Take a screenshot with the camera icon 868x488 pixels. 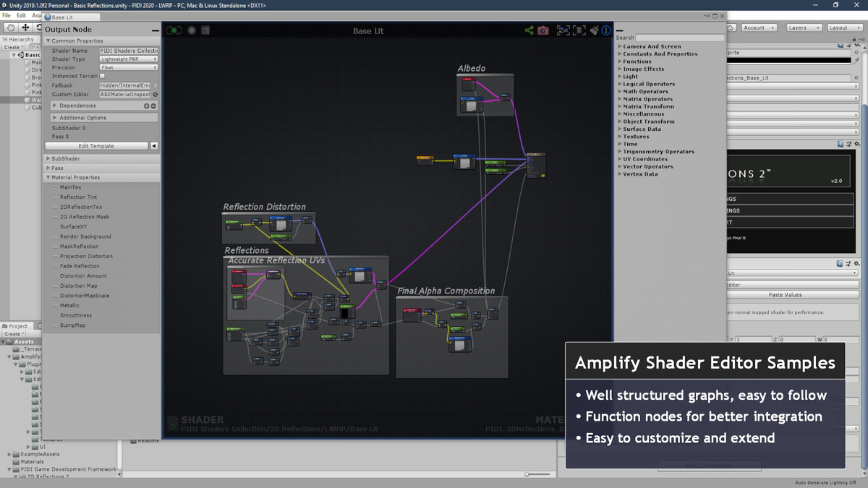tap(543, 30)
